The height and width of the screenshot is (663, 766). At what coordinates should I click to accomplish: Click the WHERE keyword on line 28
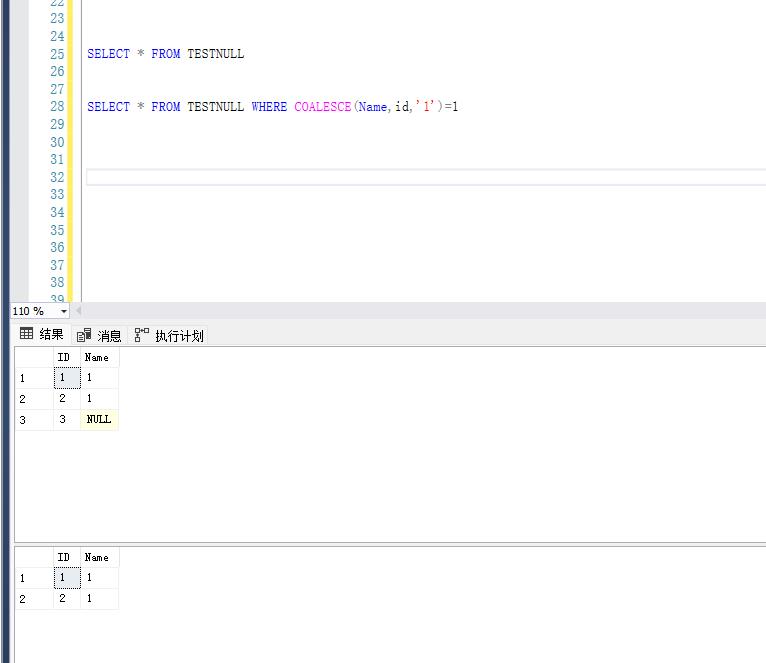click(x=269, y=107)
